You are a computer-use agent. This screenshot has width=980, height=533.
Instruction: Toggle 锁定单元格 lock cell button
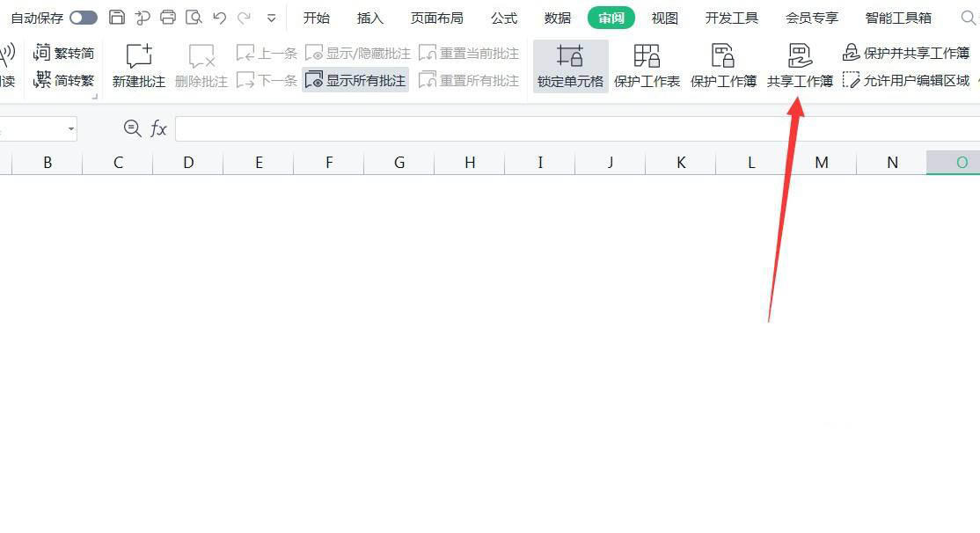[570, 66]
